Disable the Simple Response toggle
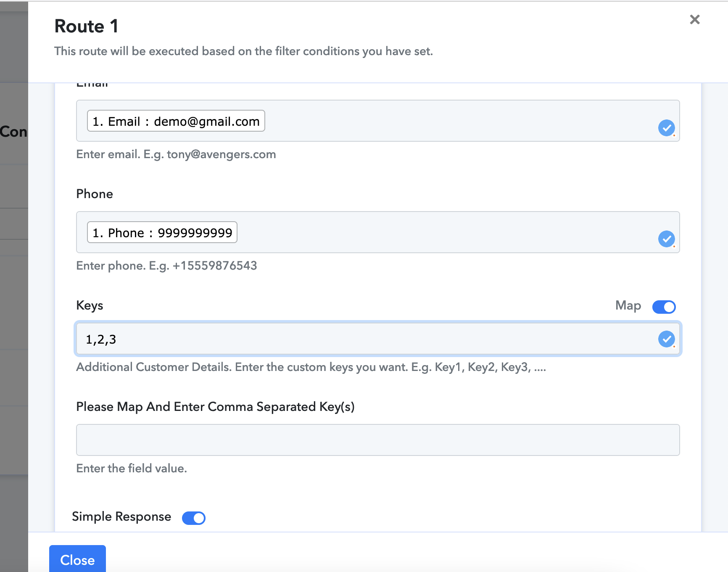 pos(194,518)
